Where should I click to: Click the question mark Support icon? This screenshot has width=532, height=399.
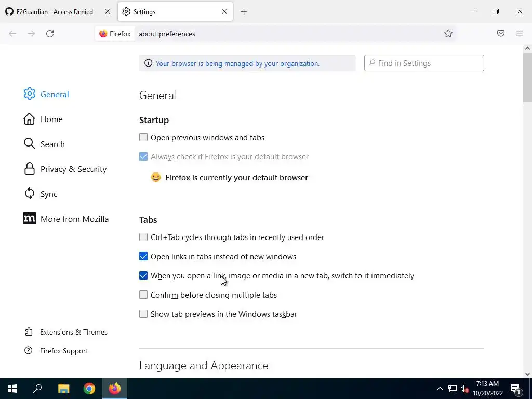29,351
